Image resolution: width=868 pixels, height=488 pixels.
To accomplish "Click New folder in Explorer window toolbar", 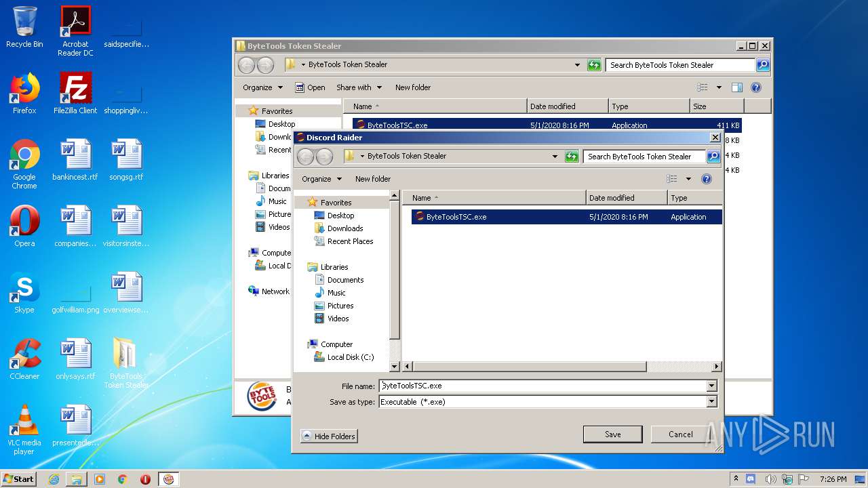I will pos(413,87).
